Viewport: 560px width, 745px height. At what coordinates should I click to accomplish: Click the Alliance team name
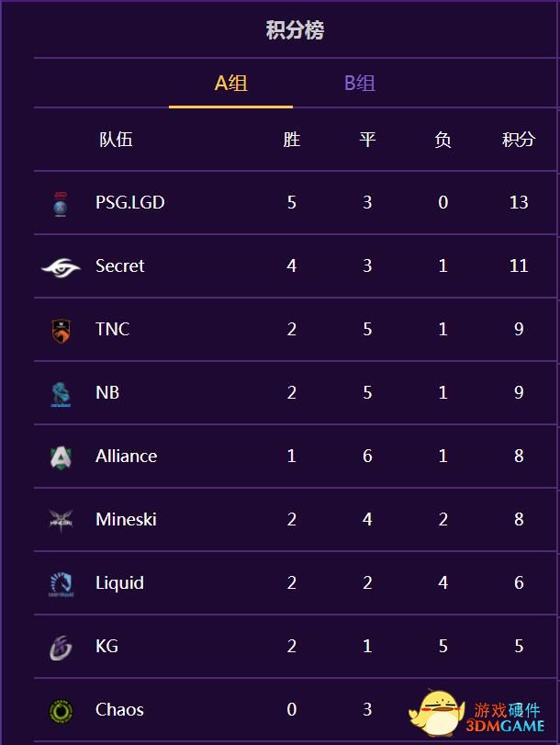click(127, 457)
